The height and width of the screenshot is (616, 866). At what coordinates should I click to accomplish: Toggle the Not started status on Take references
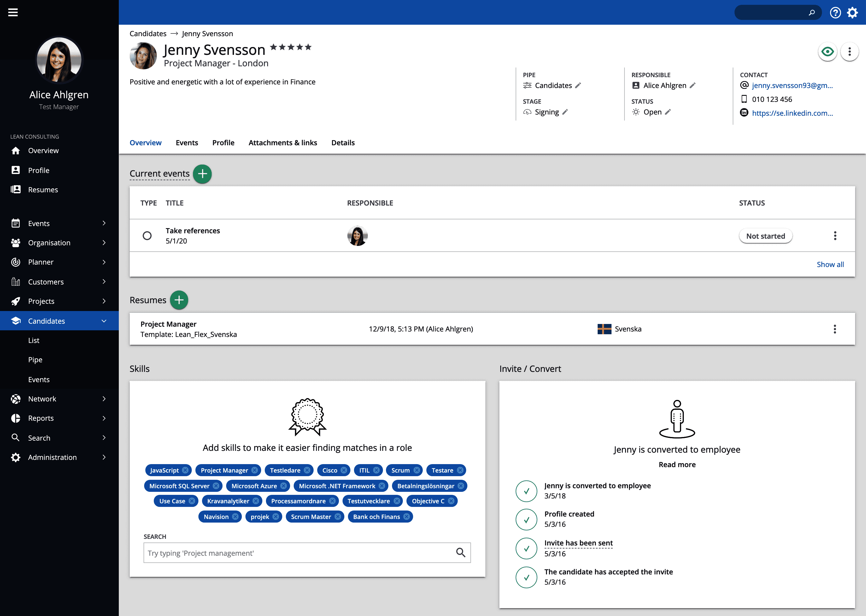(x=765, y=236)
